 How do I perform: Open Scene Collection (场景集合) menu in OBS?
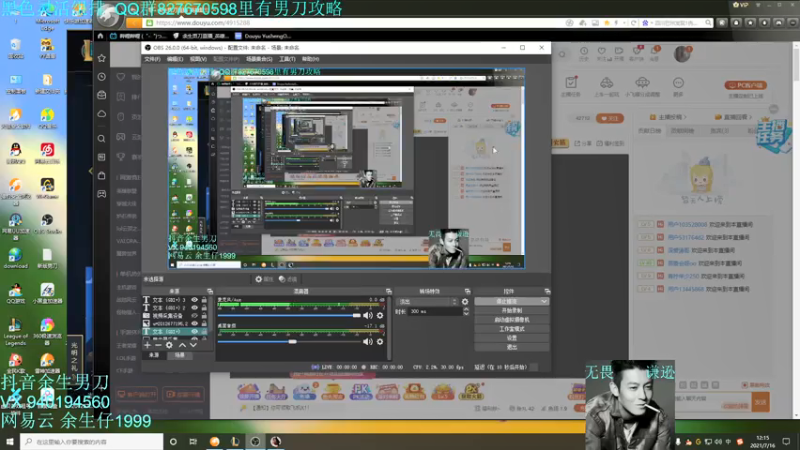pyautogui.click(x=259, y=59)
